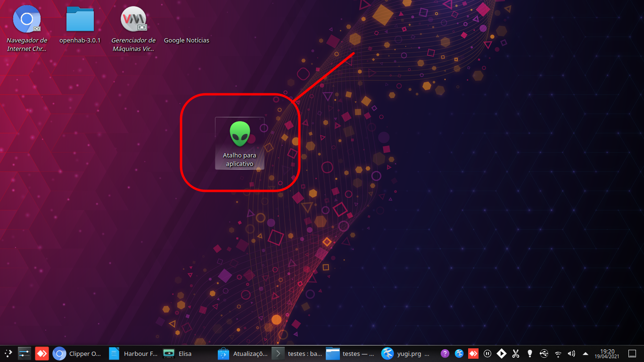
Task: Click the white diamond arrow tray icon
Action: coord(502,354)
